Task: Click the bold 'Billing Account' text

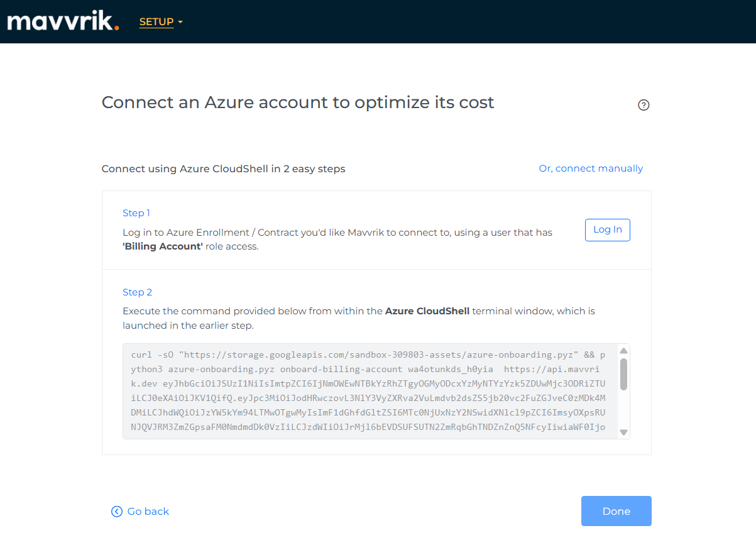Action: tap(163, 246)
